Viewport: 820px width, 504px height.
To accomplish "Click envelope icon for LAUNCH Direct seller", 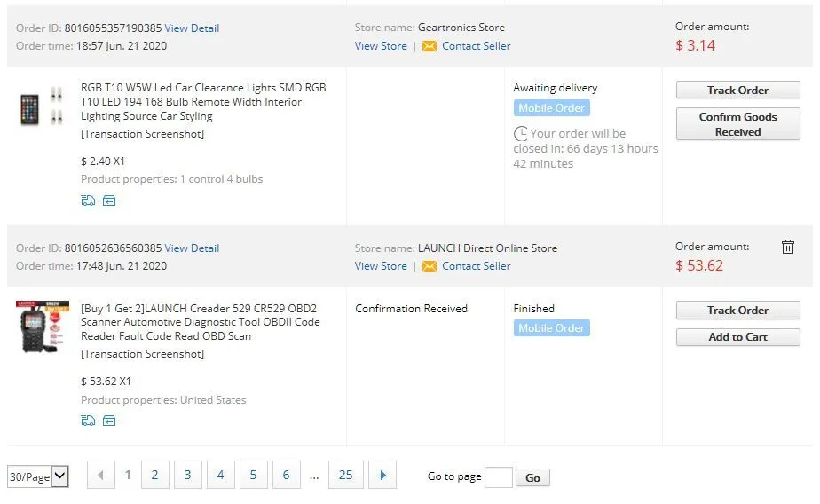I will tap(430, 266).
